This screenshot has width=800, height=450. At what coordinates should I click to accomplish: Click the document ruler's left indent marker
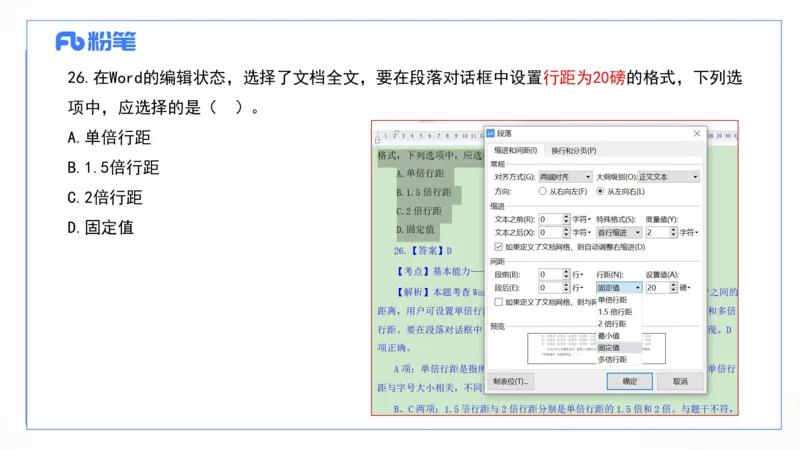tap(378, 139)
